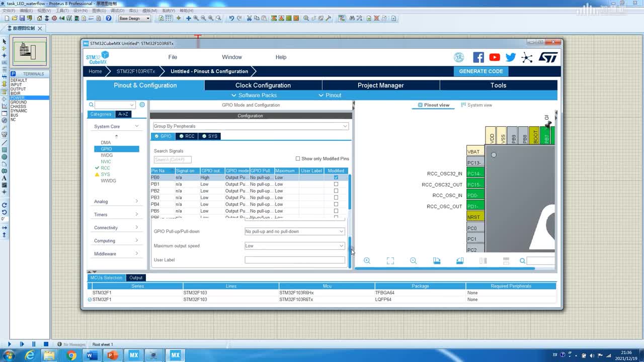
Task: Open the category settings gear icon
Action: 142,105
